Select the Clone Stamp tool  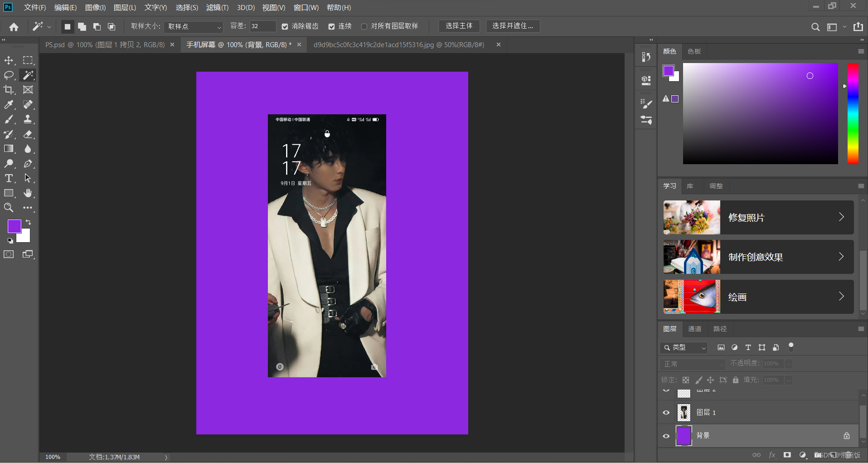28,119
